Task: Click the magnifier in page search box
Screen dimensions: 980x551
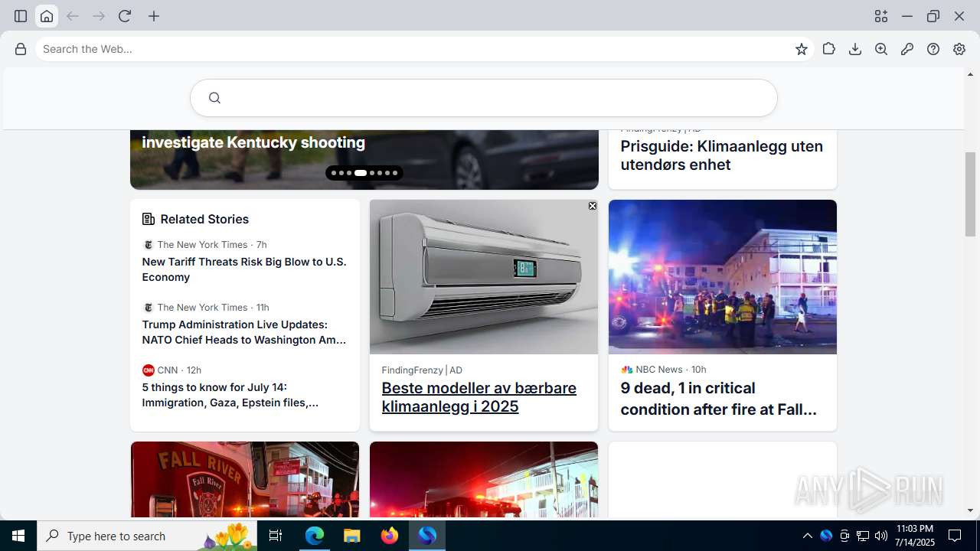Action: coord(214,98)
